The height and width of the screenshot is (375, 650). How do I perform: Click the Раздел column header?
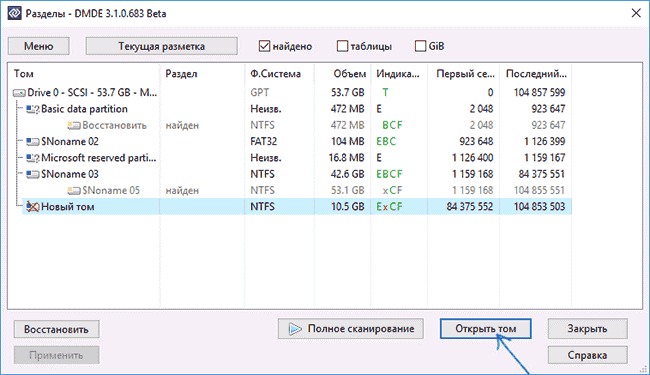[181, 74]
